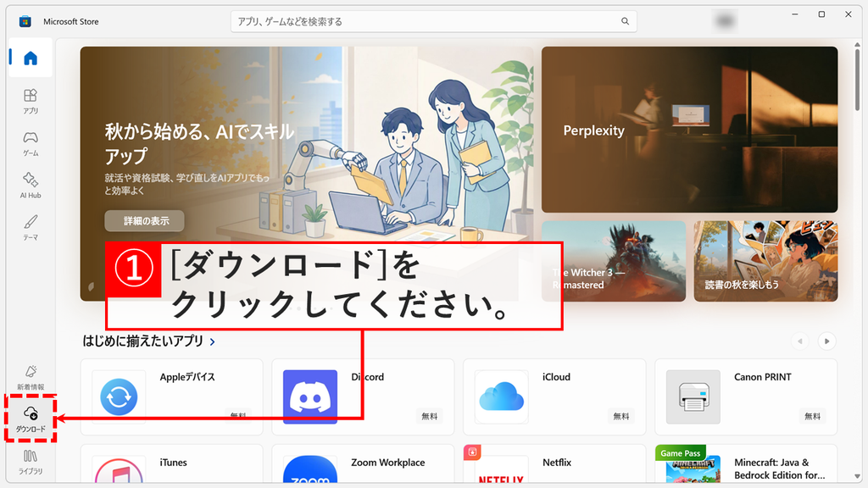The width and height of the screenshot is (868, 488).
Task: Click the search magnifier icon
Action: 625,21
